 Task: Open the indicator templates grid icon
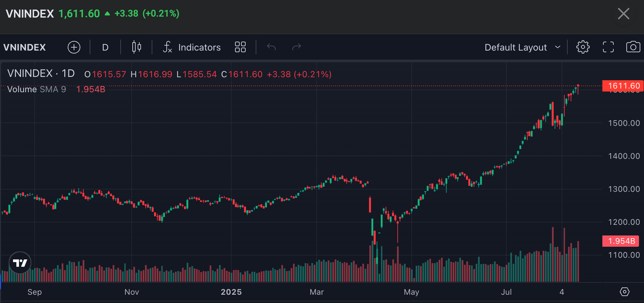point(240,47)
